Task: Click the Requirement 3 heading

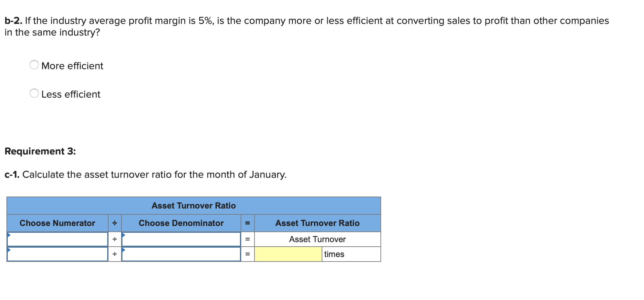Action: click(x=40, y=151)
